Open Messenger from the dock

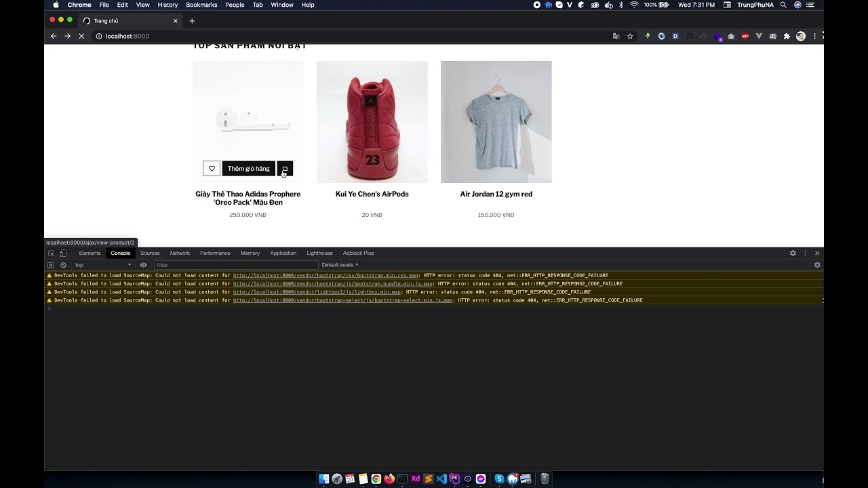click(481, 479)
